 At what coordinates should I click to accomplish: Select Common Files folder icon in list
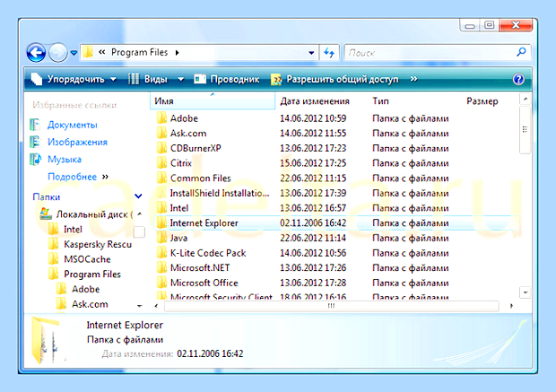click(x=161, y=178)
